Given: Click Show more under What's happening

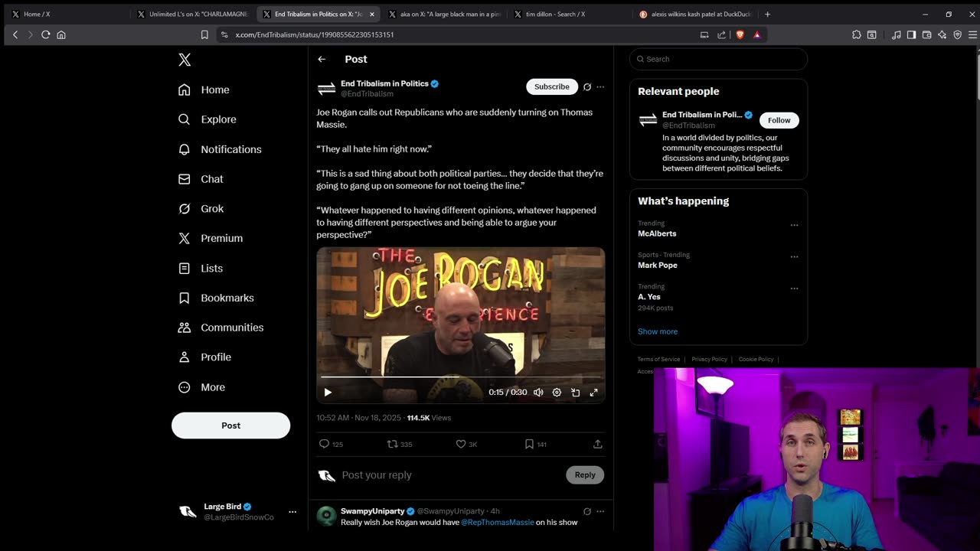Looking at the screenshot, I should coord(658,331).
